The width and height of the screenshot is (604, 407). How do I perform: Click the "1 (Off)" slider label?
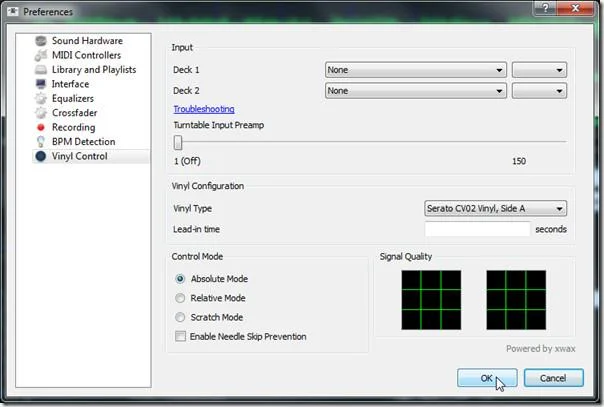(x=187, y=161)
